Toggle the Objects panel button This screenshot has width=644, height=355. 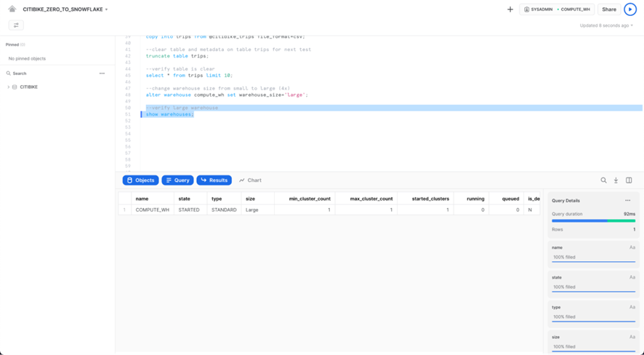[140, 180]
